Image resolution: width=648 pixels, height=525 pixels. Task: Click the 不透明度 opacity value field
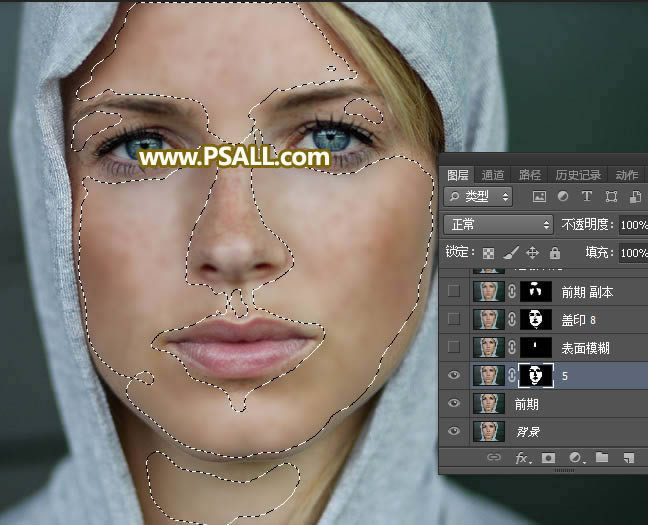(x=632, y=225)
